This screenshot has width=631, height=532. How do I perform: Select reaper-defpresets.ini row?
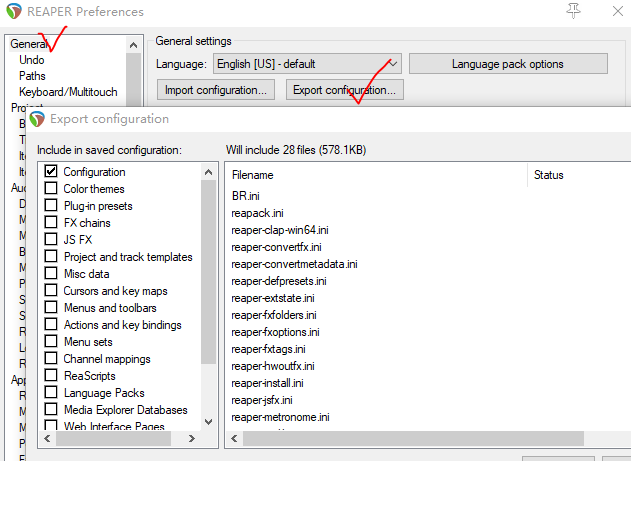(279, 281)
